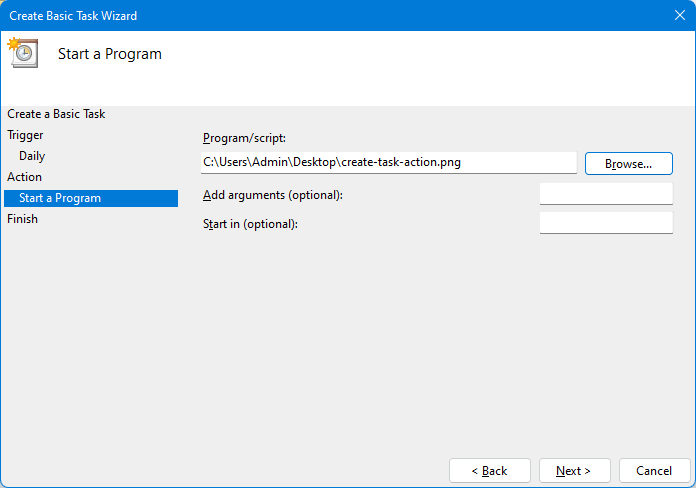
Task: Jump to the Finish step in sidebar
Action: (x=22, y=219)
